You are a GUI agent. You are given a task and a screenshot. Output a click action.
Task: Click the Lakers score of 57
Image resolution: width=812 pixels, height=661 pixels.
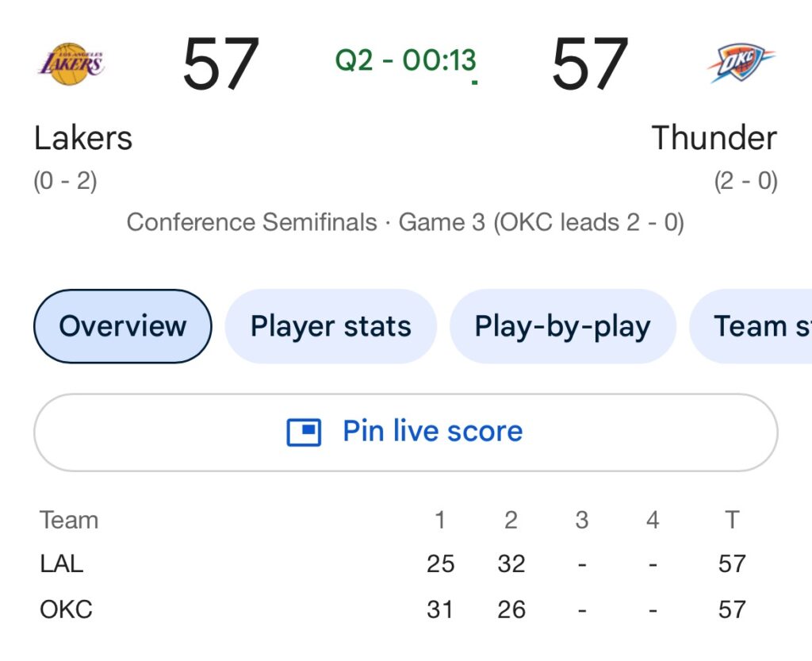click(220, 63)
